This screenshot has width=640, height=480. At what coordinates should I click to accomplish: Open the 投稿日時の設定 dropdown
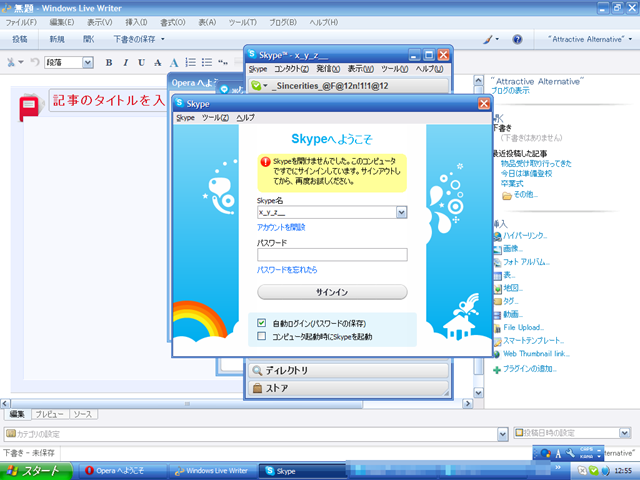tap(624, 433)
